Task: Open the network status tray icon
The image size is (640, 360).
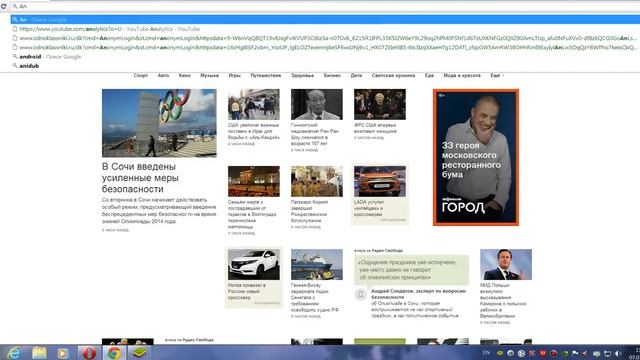Action: 607,353
